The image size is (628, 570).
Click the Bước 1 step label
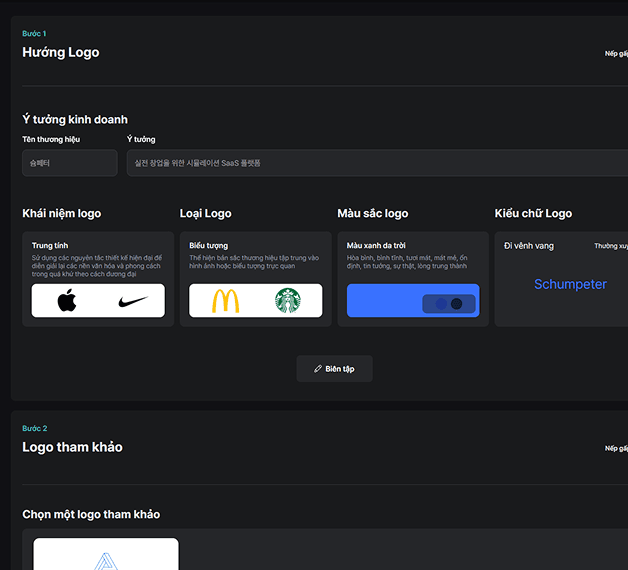click(34, 34)
